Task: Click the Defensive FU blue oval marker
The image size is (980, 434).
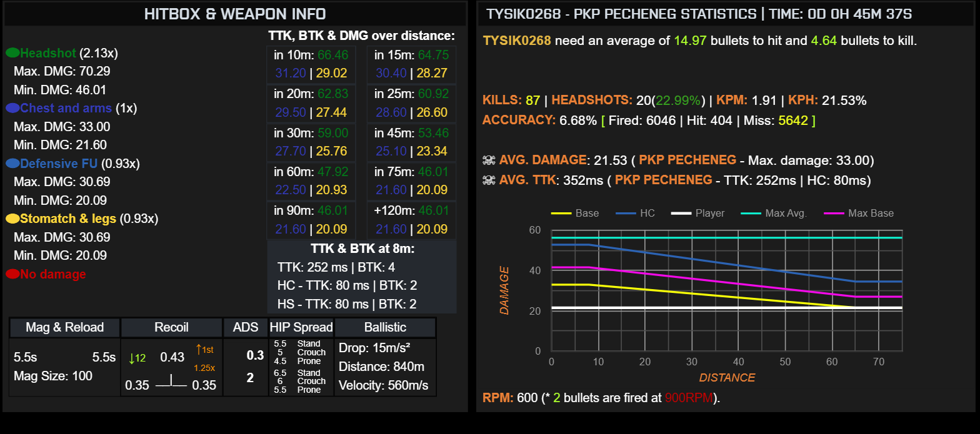Action: click(12, 164)
